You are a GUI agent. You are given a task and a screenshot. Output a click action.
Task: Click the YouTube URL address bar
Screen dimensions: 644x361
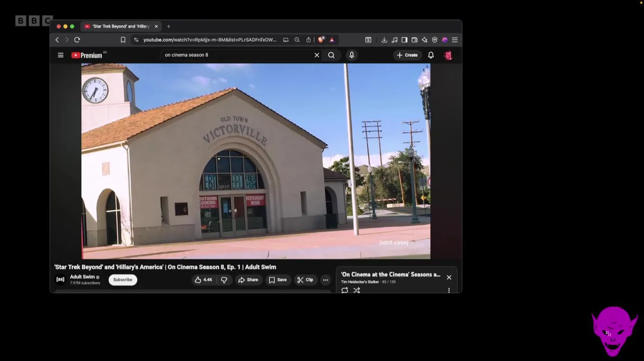coord(210,40)
